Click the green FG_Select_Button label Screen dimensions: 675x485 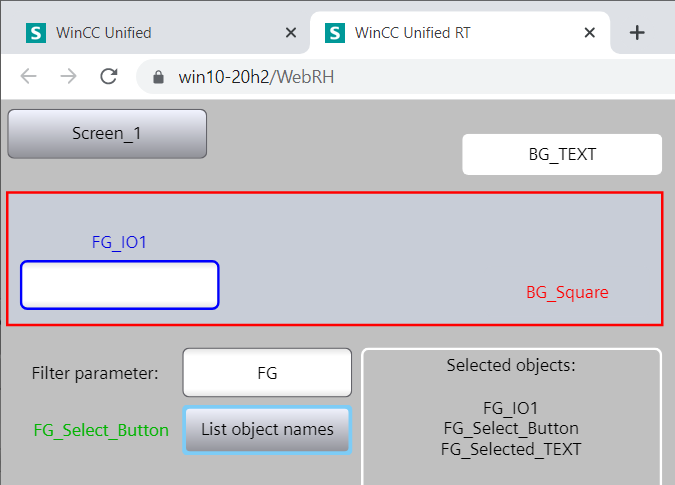(101, 430)
